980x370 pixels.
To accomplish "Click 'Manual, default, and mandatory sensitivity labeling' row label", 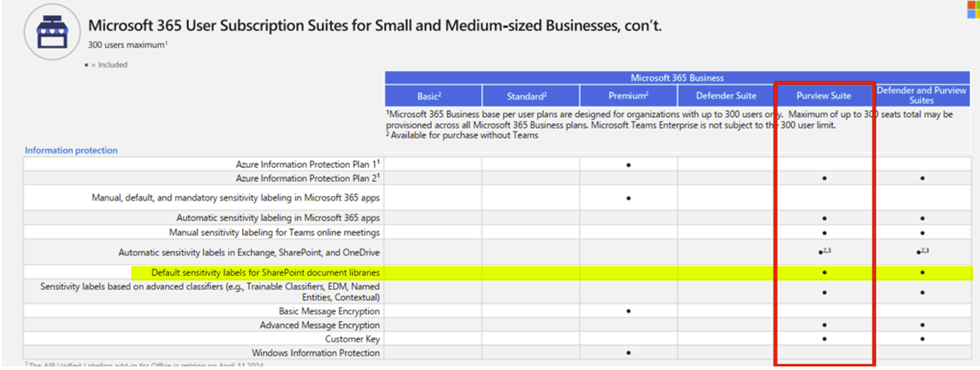I will 236,198.
